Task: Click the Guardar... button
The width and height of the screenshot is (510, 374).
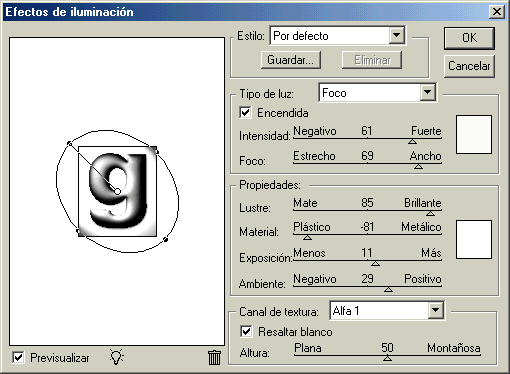Action: tap(291, 60)
